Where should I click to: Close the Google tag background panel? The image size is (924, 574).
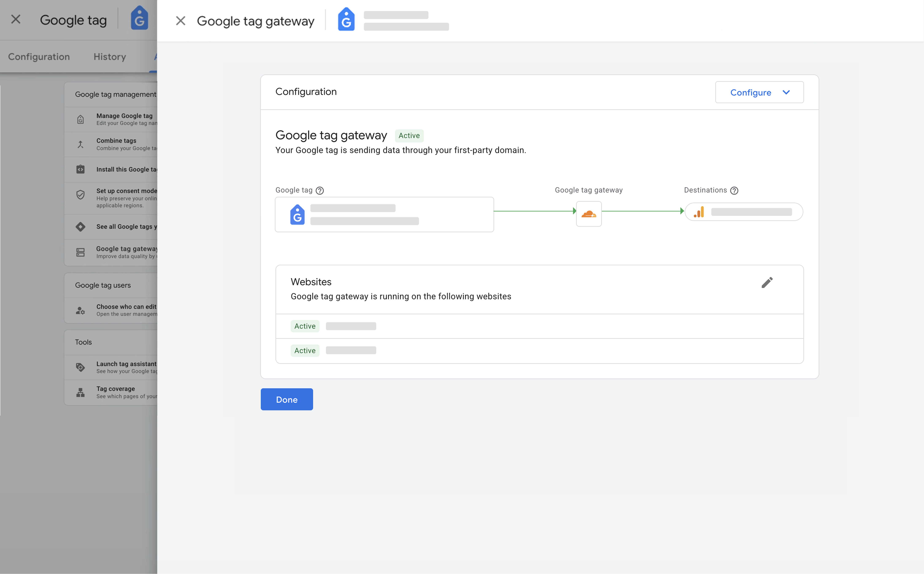pyautogui.click(x=16, y=19)
